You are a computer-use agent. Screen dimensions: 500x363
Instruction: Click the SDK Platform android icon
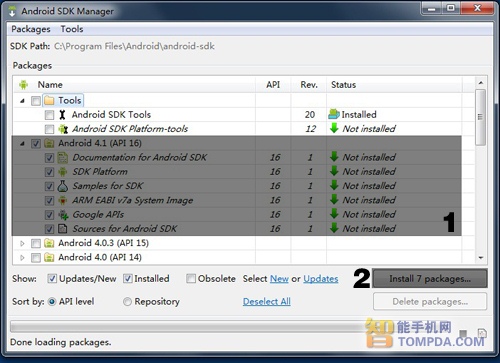click(x=63, y=172)
